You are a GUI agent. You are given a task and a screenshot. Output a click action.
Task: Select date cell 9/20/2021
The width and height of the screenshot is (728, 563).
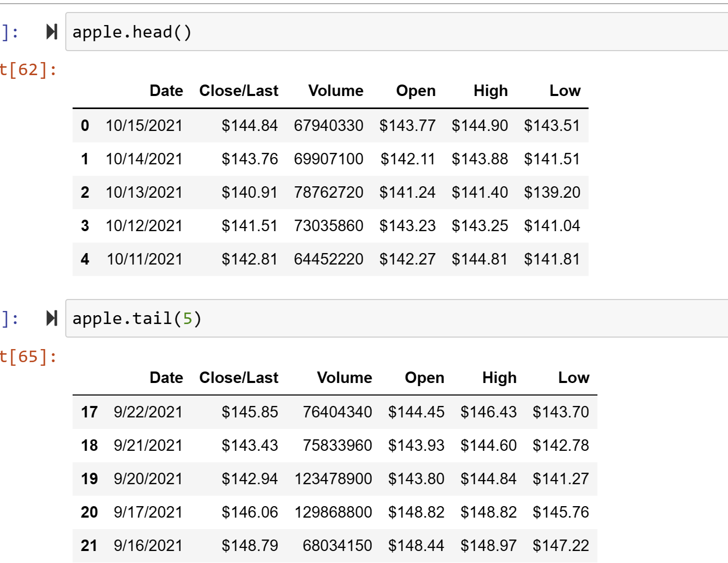pyautogui.click(x=148, y=479)
